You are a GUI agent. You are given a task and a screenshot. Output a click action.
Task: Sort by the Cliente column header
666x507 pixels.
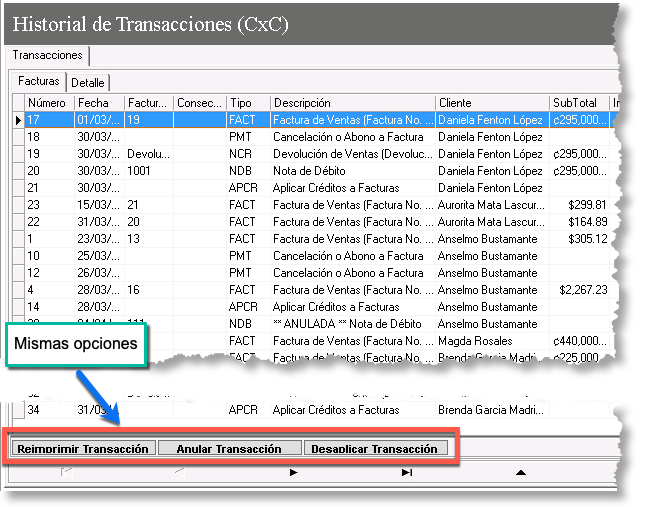click(493, 103)
